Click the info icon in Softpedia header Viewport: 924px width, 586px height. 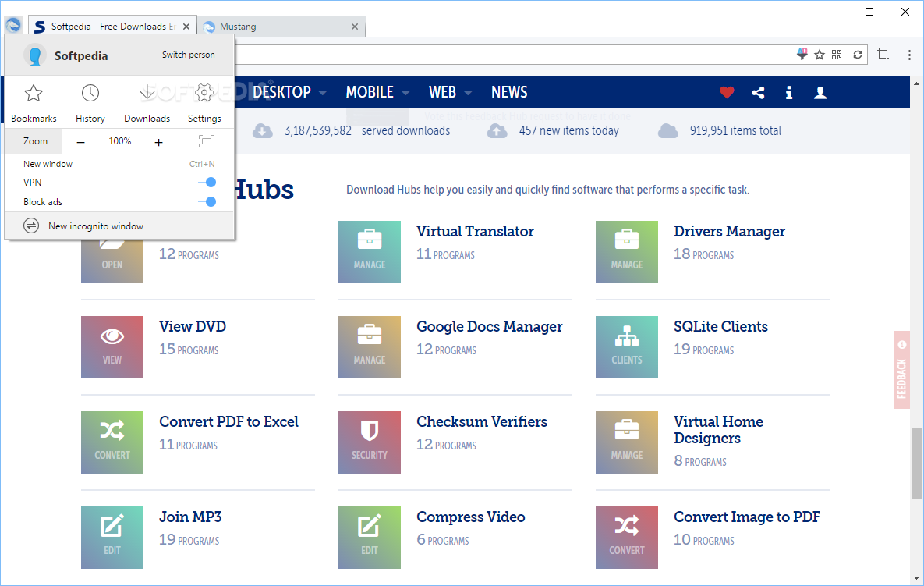(x=789, y=93)
